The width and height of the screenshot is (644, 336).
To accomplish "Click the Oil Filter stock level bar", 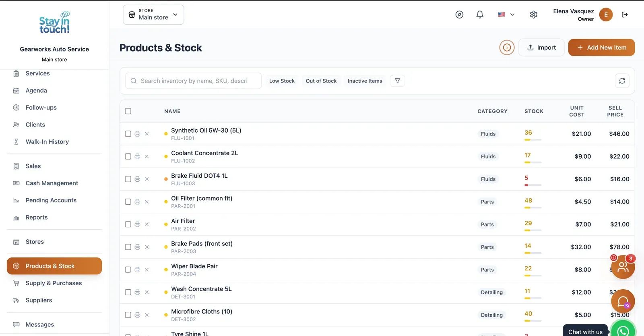I will pyautogui.click(x=533, y=207).
